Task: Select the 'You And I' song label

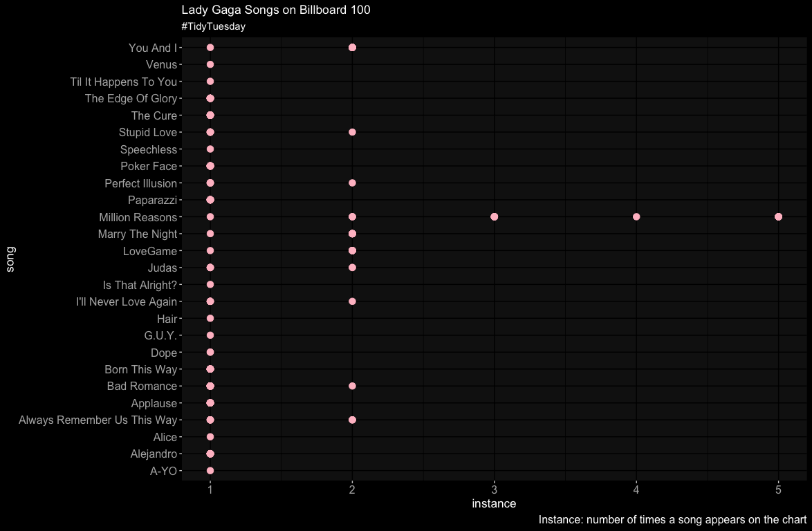Action: 153,48
